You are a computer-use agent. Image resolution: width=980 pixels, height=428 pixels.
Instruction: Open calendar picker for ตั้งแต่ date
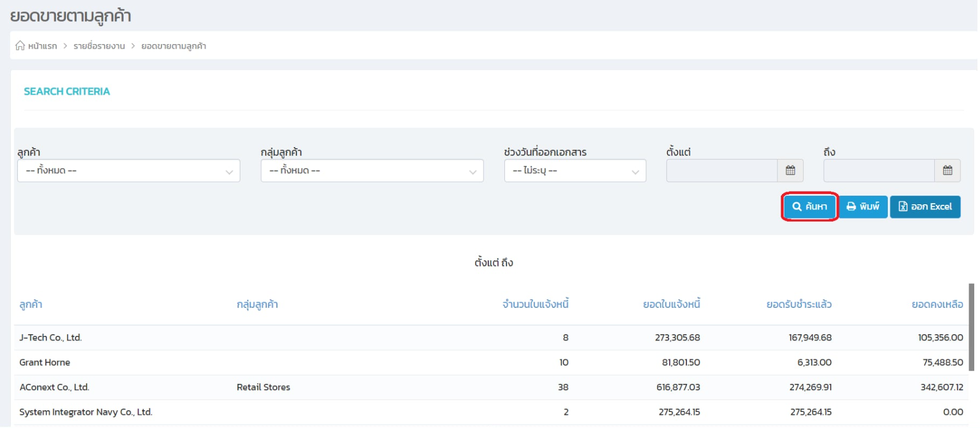tap(791, 171)
